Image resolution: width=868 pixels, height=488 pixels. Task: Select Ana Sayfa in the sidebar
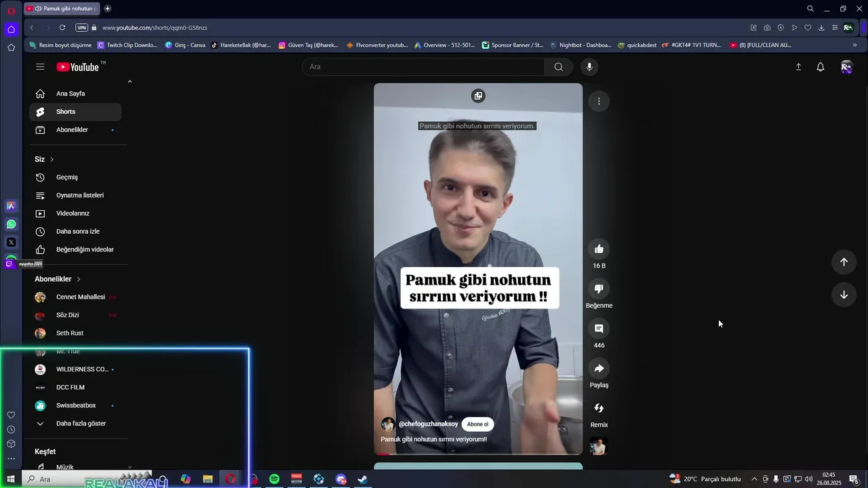[x=75, y=94]
